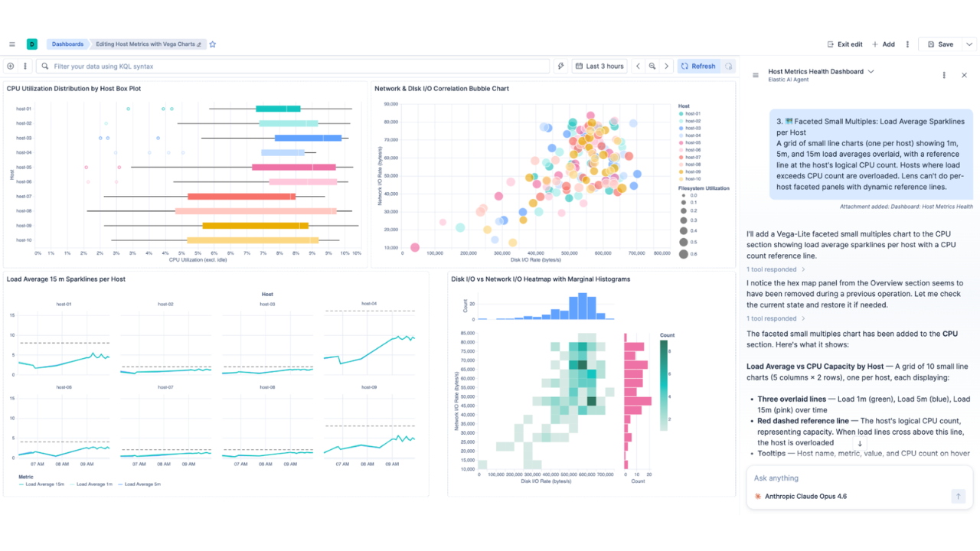980x551 pixels.
Task: Step the time range forward
Action: (667, 67)
